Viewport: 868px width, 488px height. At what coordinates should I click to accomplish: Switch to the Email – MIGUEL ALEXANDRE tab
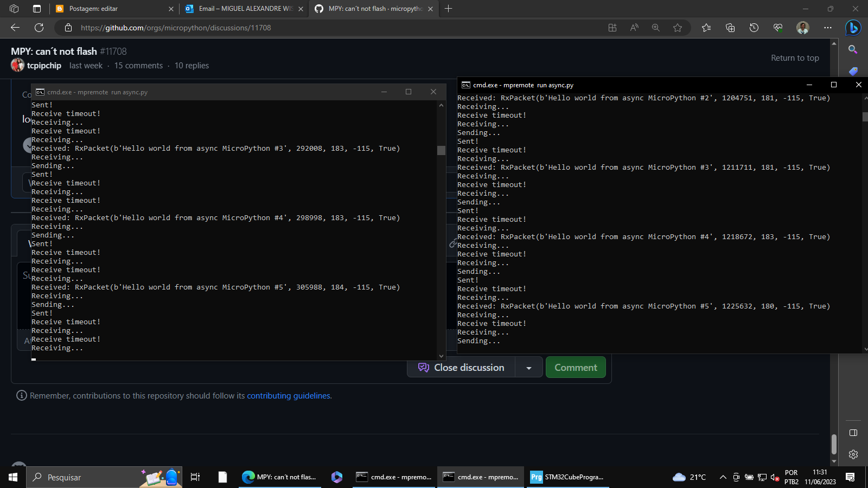click(243, 9)
